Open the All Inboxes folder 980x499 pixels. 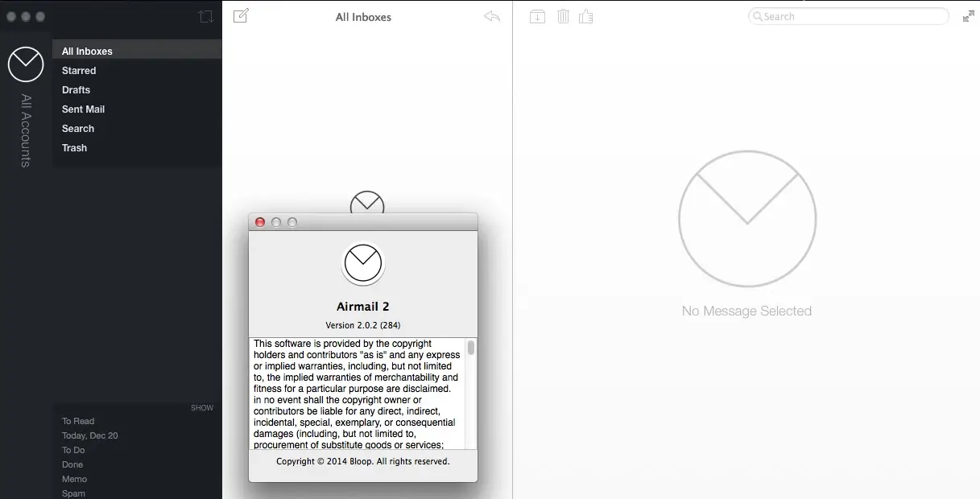tap(137, 51)
